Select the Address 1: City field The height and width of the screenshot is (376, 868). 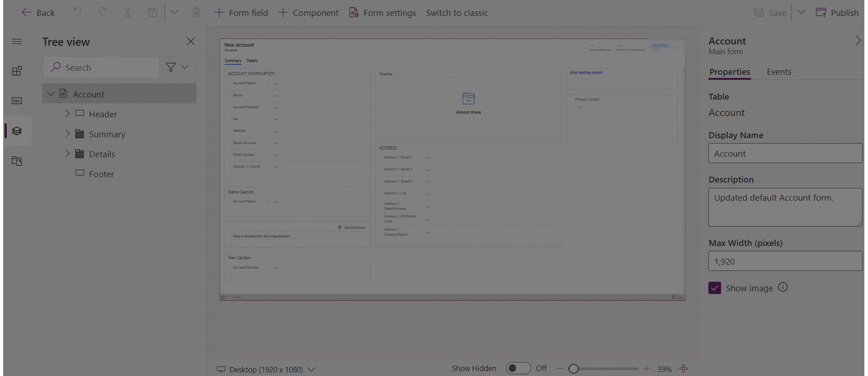pyautogui.click(x=468, y=193)
